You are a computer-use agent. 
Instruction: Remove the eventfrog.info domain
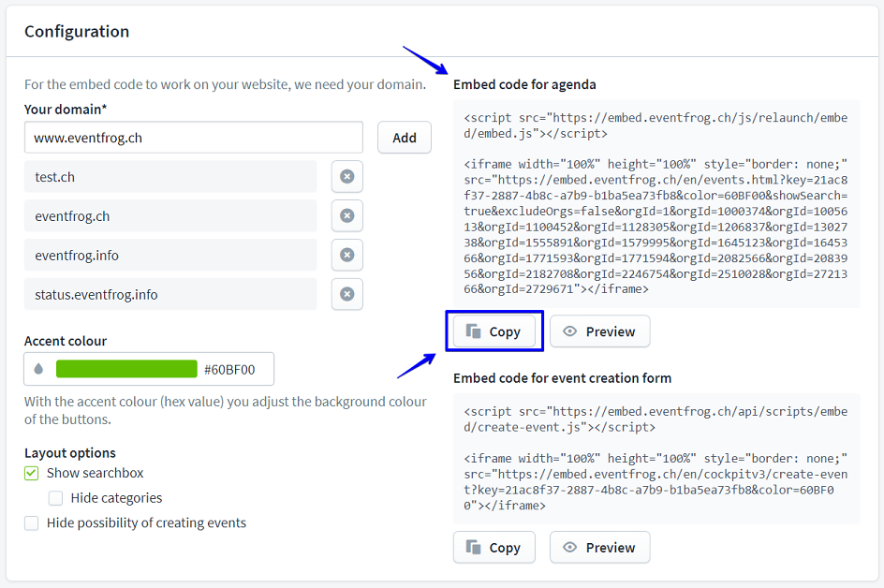[x=346, y=255]
